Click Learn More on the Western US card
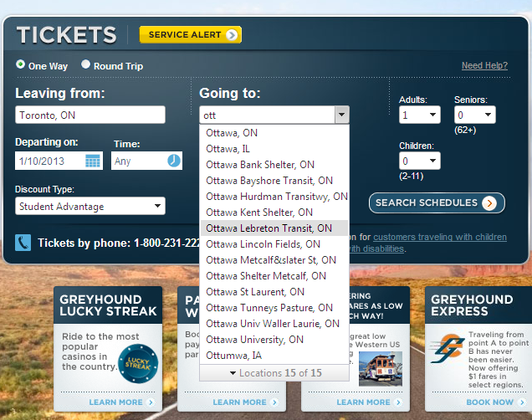The height and width of the screenshot is (420, 532). coord(369,402)
